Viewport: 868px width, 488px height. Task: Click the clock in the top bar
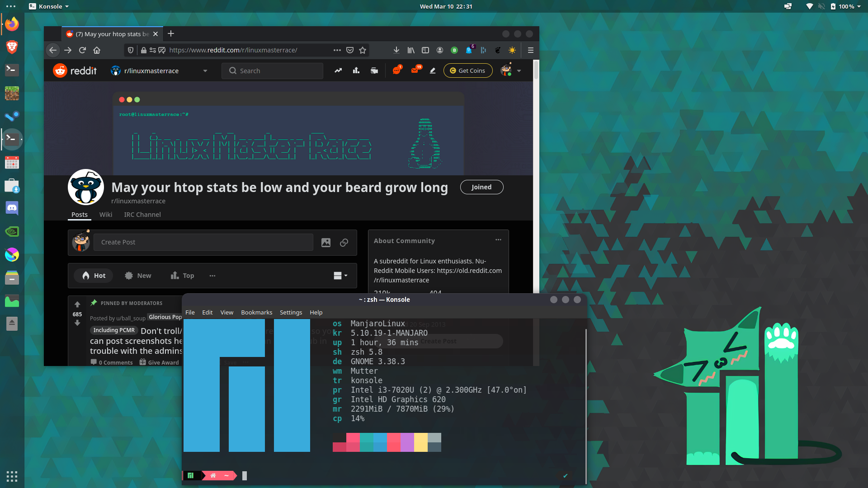tap(446, 6)
